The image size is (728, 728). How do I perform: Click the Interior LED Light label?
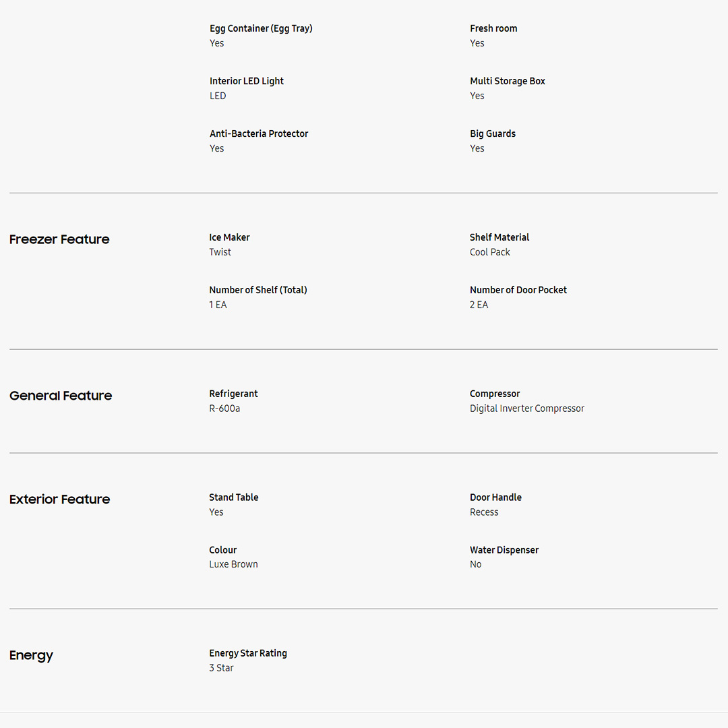(247, 81)
